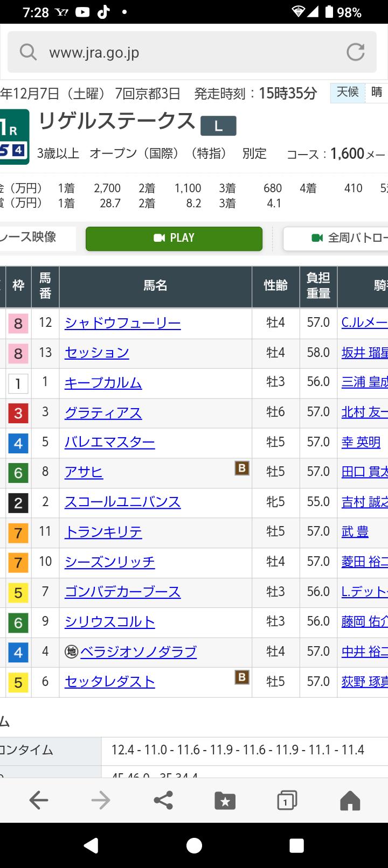
Task: Open jockey link 幸 英明
Action: click(x=361, y=443)
